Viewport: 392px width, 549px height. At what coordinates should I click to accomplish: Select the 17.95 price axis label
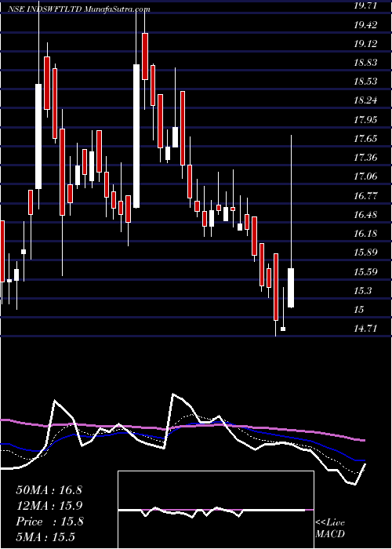point(365,120)
